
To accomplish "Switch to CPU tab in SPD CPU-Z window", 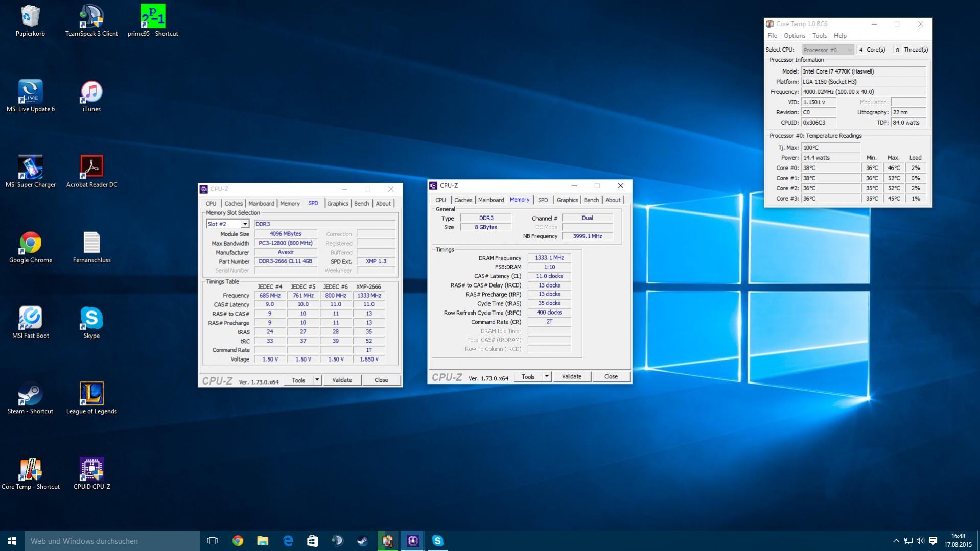I will 211,203.
